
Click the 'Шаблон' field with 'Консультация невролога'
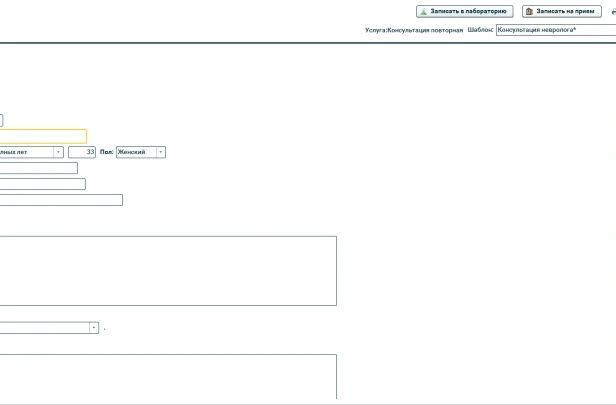555,30
